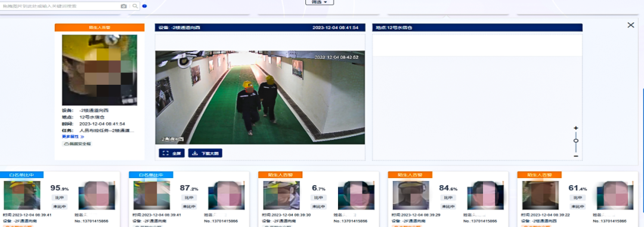This screenshot has width=644, height=227.
Task: Select the 61.4% 陌生人告警 card thumbnail
Action: coord(540,195)
